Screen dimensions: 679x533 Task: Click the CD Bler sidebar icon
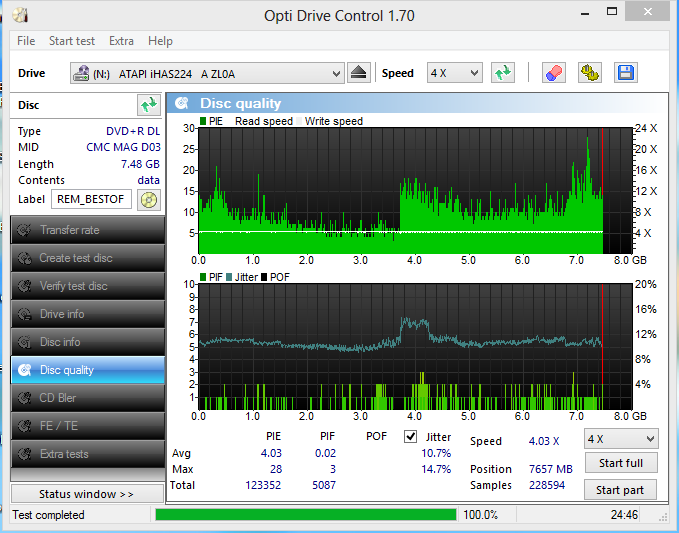tap(25, 398)
